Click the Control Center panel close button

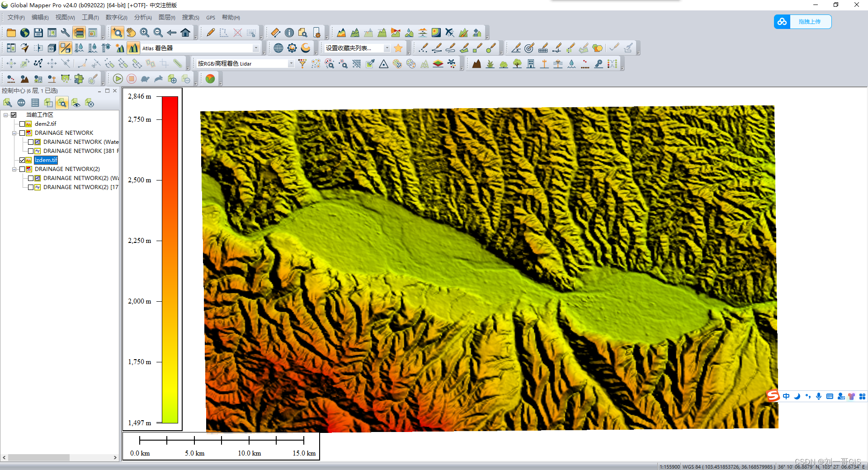[x=115, y=91]
